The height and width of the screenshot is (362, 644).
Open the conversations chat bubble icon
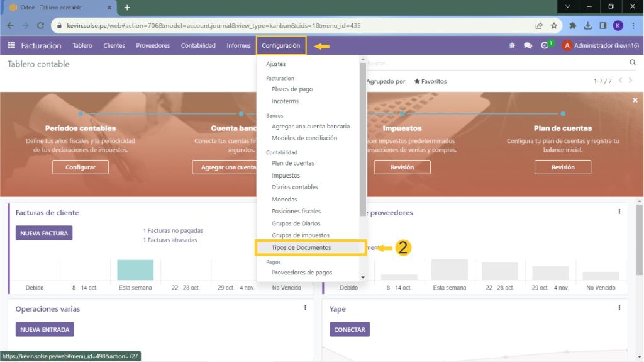(x=528, y=46)
